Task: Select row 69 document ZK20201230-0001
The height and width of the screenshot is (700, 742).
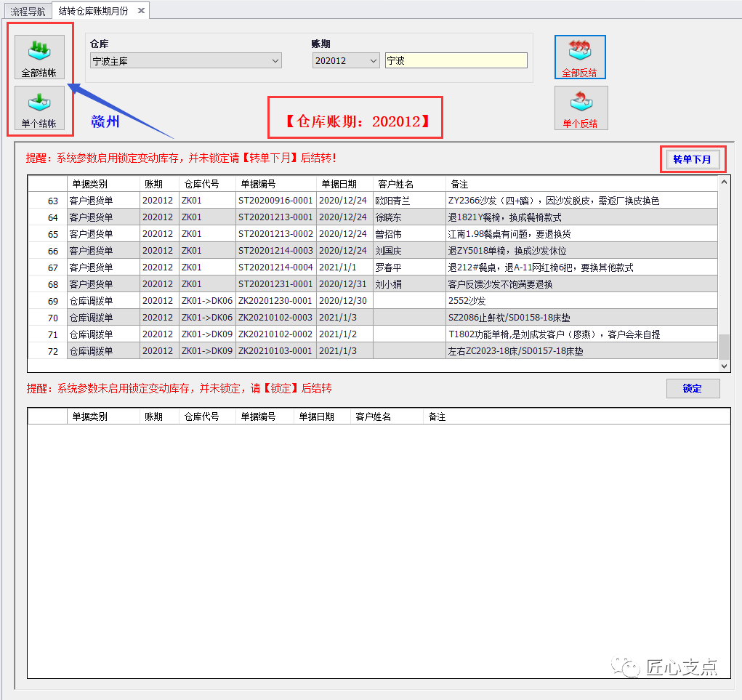Action: (275, 301)
